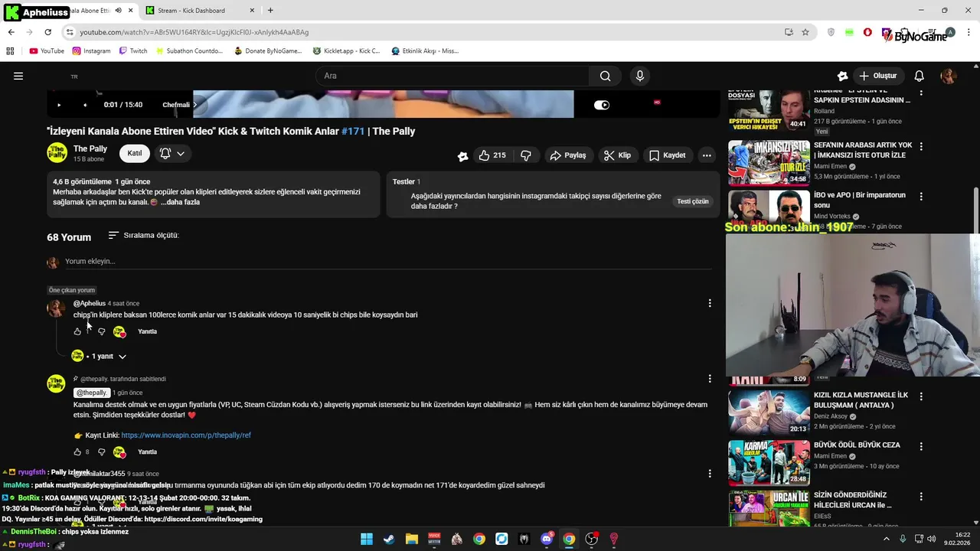Viewport: 980px width, 551px height.
Task: Reload the page
Action: [x=47, y=32]
